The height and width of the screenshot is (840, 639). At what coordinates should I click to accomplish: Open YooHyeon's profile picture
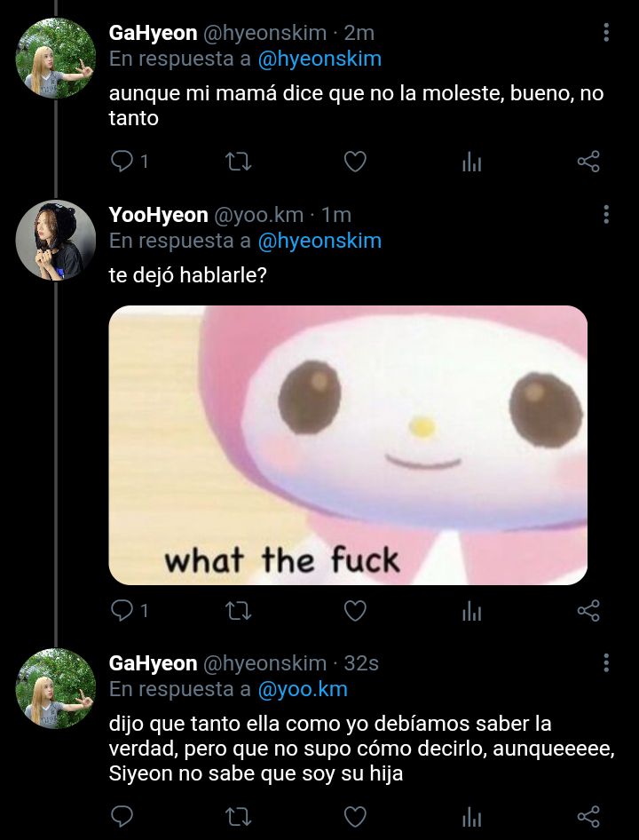pyautogui.click(x=56, y=241)
